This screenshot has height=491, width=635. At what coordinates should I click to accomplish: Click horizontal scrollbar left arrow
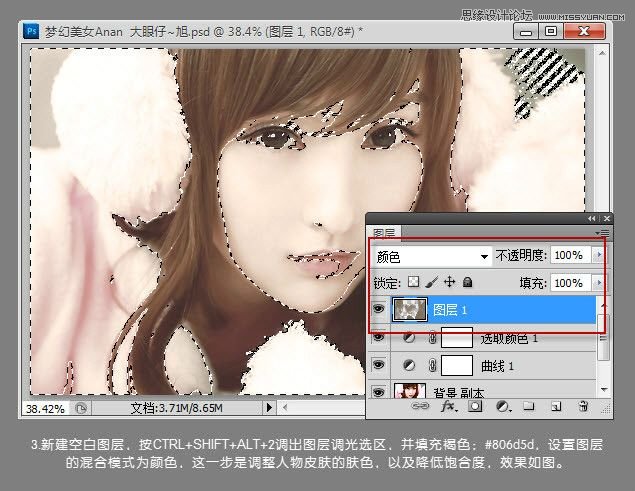point(285,408)
